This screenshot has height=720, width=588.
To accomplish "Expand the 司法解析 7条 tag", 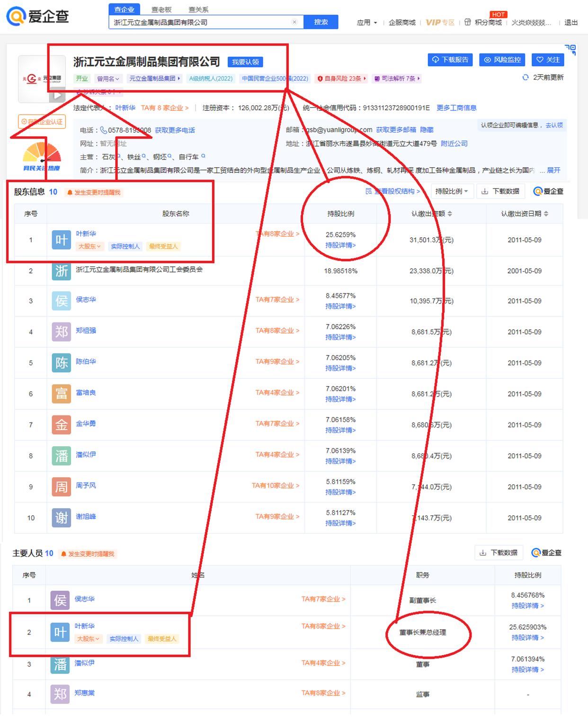I will coord(397,79).
